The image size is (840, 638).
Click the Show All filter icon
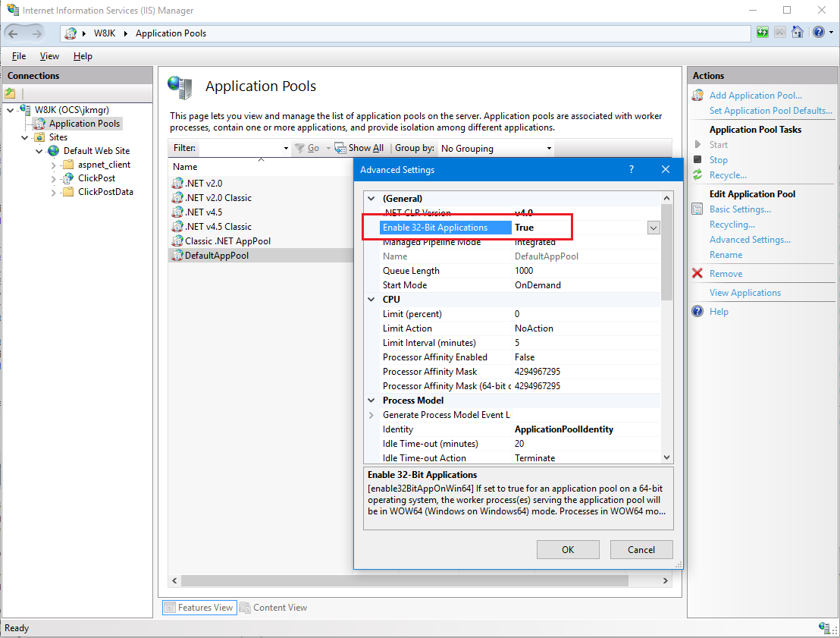pos(340,149)
